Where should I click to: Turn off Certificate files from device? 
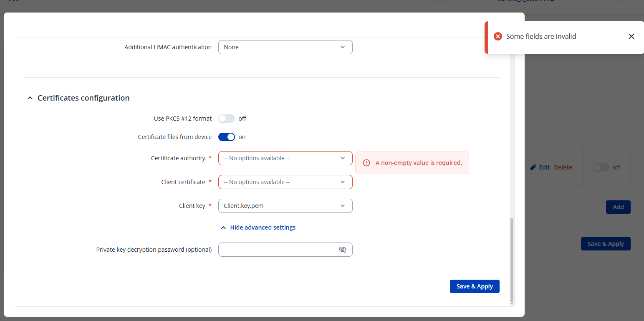click(x=227, y=137)
